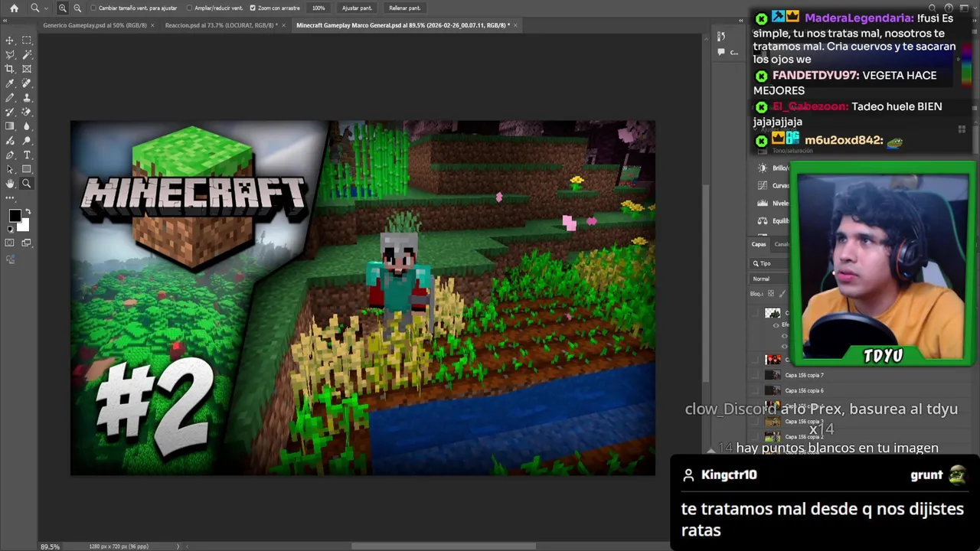
Task: Select the Rectangle shape tool
Action: tap(27, 169)
